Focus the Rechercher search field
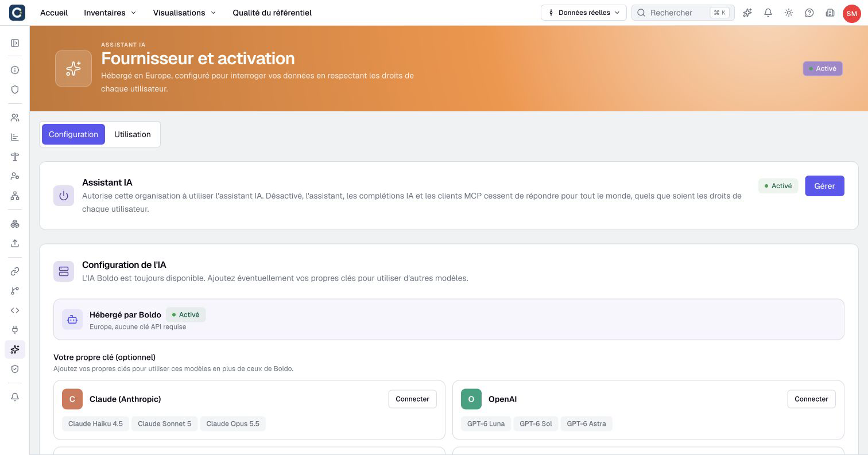 point(683,13)
